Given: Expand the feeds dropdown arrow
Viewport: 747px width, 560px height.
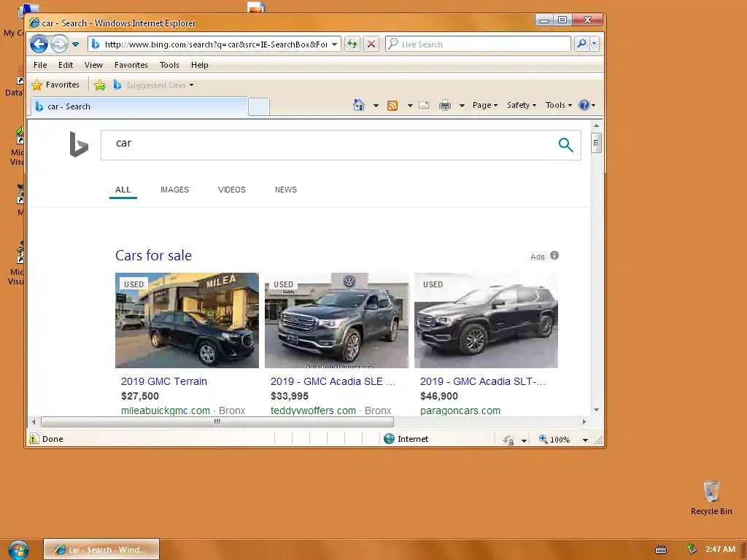Looking at the screenshot, I should (x=410, y=106).
